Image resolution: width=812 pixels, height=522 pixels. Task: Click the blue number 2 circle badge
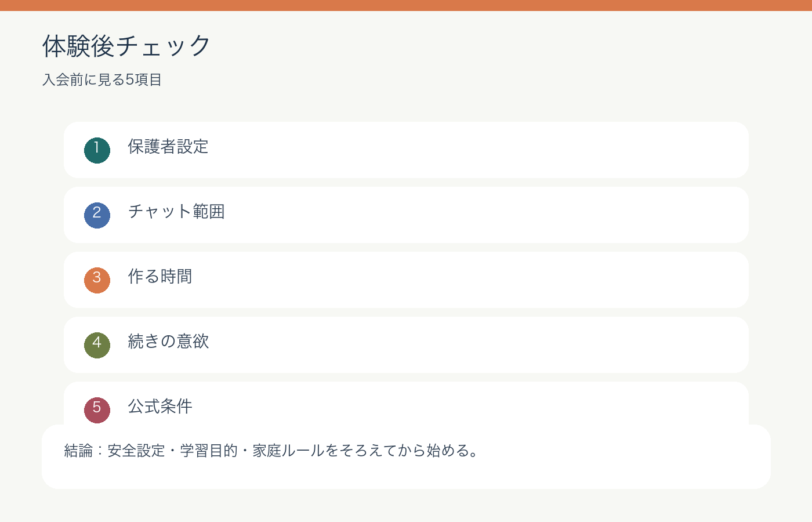coord(97,215)
